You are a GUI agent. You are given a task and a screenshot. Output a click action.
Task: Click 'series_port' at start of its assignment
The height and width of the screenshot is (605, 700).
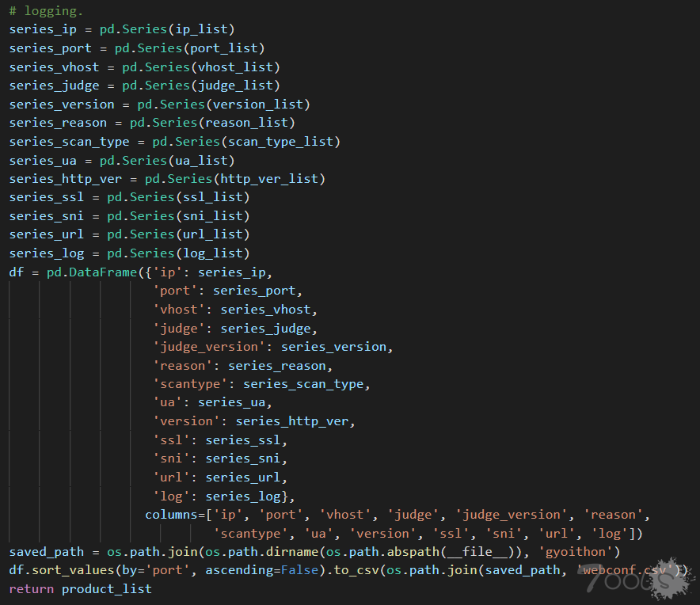pos(51,48)
